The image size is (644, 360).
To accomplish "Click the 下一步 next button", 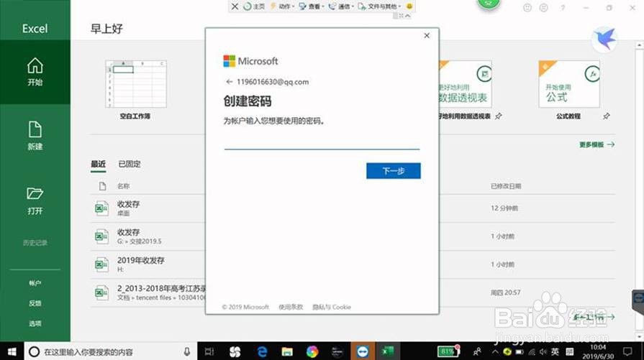I will coord(394,170).
